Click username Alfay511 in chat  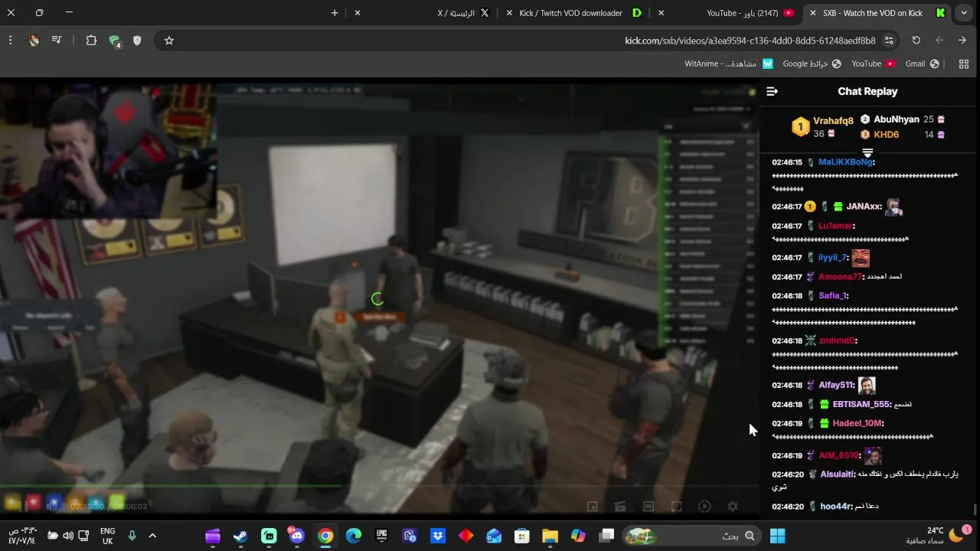click(x=836, y=386)
